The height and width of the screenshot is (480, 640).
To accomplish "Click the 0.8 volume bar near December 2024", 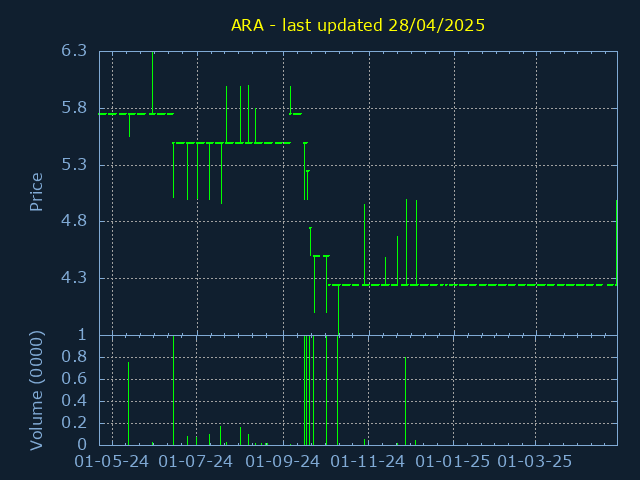I will coord(405,401).
